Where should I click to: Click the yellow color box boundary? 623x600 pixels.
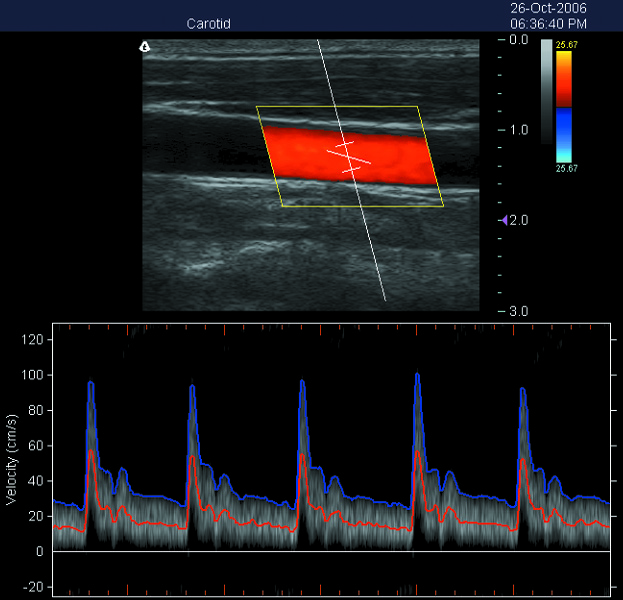click(340, 107)
